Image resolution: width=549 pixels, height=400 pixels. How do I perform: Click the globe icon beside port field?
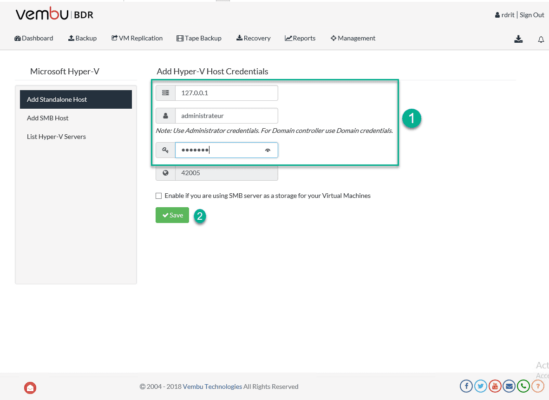166,173
